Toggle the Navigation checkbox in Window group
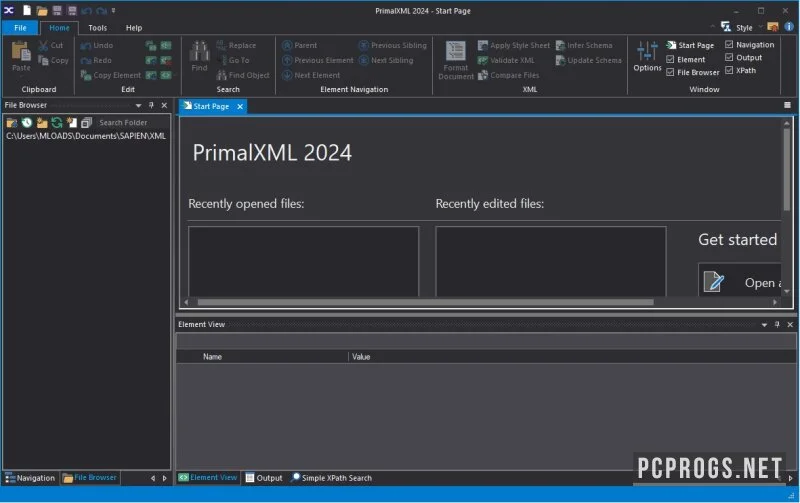This screenshot has height=503, width=800. coord(729,44)
